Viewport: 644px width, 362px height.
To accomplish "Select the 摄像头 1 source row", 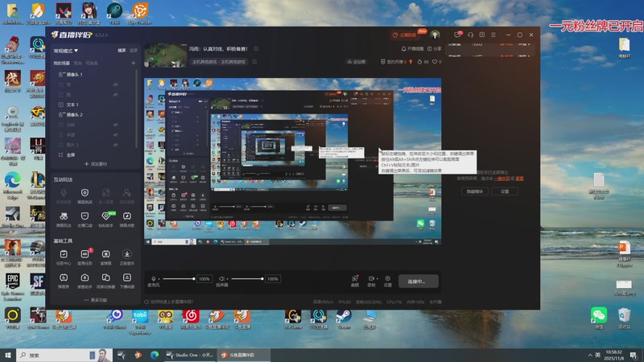I will (93, 74).
